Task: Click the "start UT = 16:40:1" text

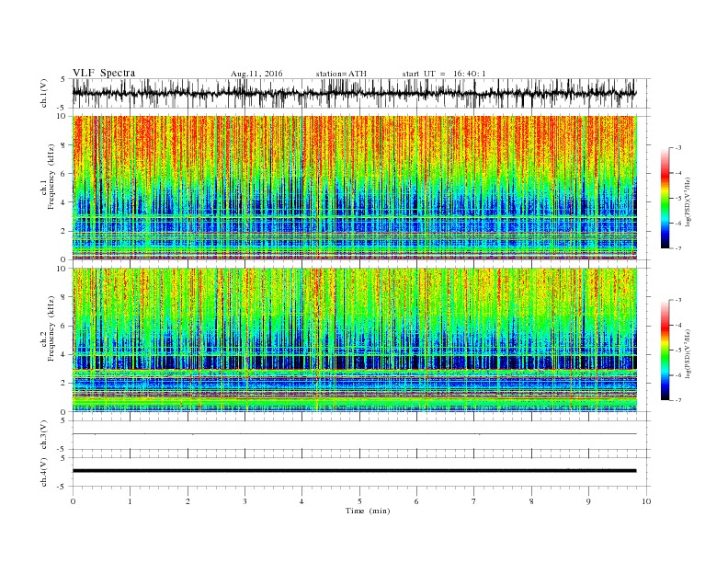Action: (x=444, y=74)
